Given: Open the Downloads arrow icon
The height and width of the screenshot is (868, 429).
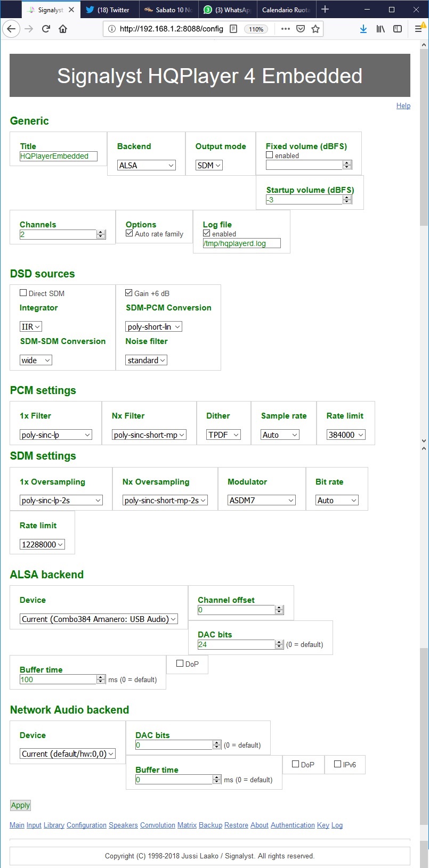Looking at the screenshot, I should click(x=363, y=29).
